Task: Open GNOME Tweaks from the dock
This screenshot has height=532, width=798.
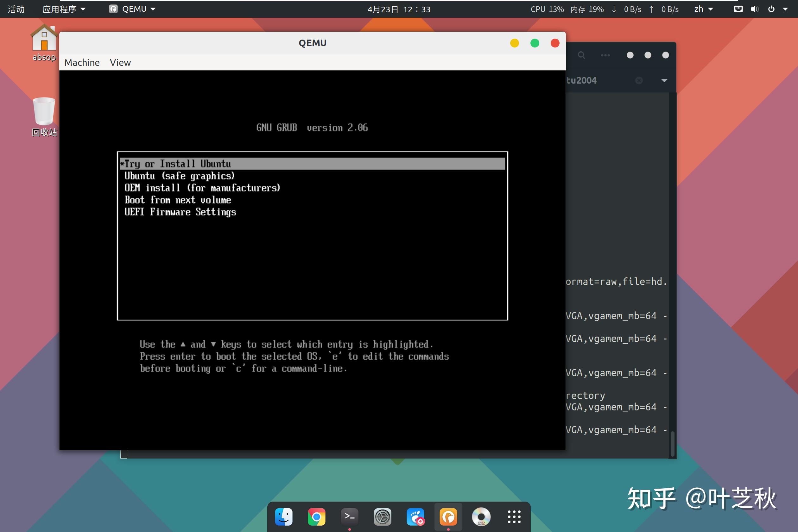Action: tap(415, 516)
